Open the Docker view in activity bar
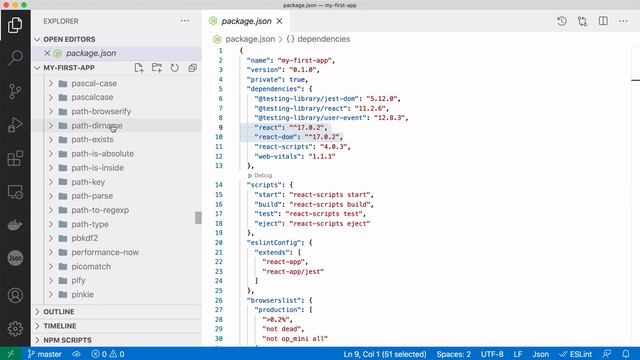This screenshot has height=360, width=640. point(15,225)
